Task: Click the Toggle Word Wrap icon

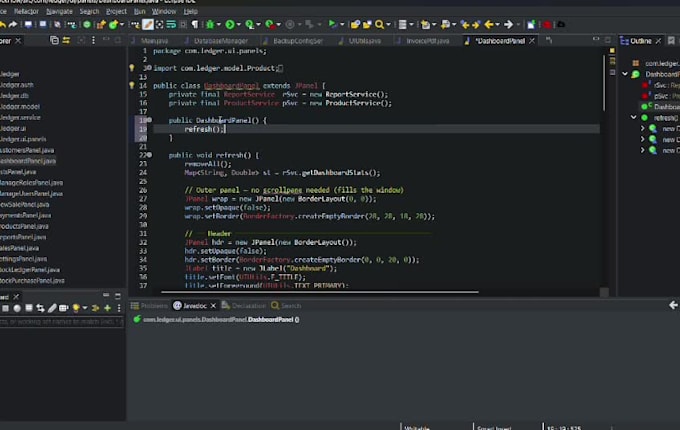Action: [x=171, y=25]
